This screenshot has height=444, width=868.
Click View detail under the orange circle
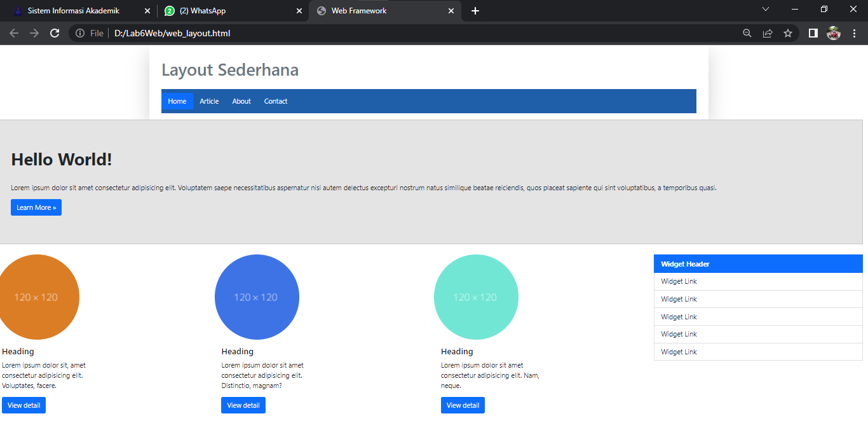[x=24, y=405]
